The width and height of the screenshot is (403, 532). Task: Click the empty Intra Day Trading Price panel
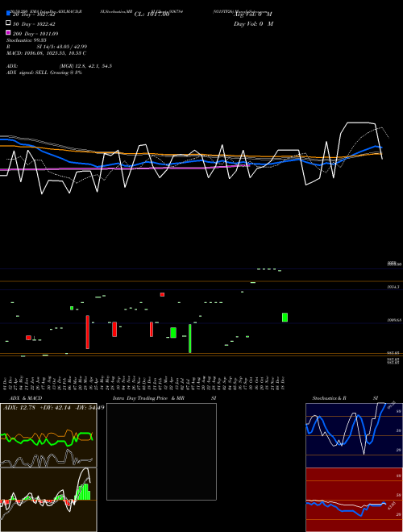[161, 451]
